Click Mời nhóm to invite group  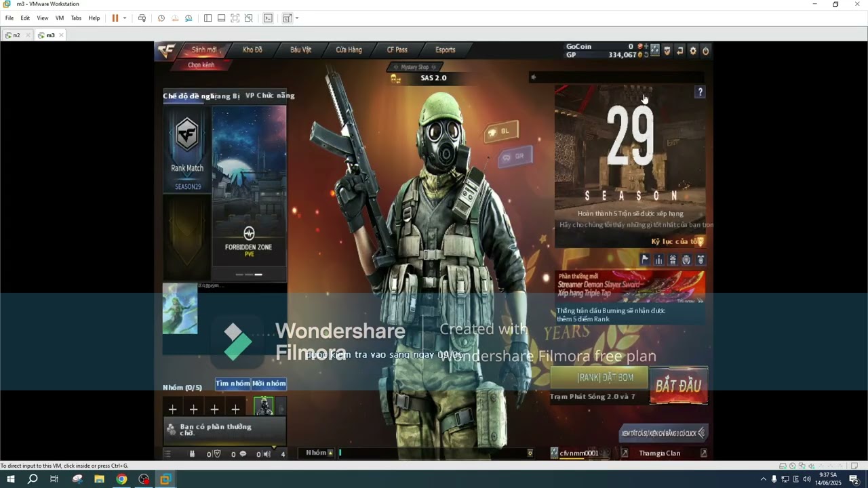[x=269, y=384]
